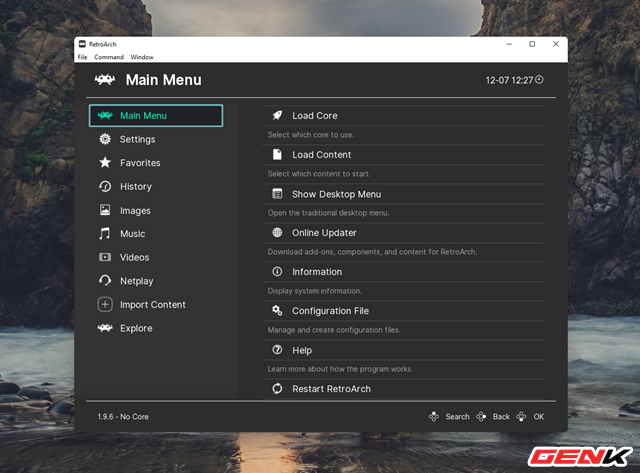
Task: Select the Import Content sidebar label
Action: pyautogui.click(x=153, y=305)
